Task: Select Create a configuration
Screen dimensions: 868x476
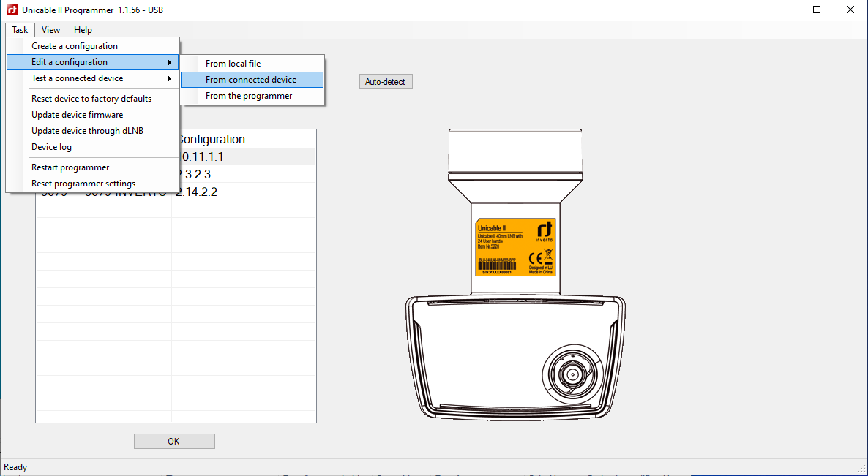Action: 75,46
